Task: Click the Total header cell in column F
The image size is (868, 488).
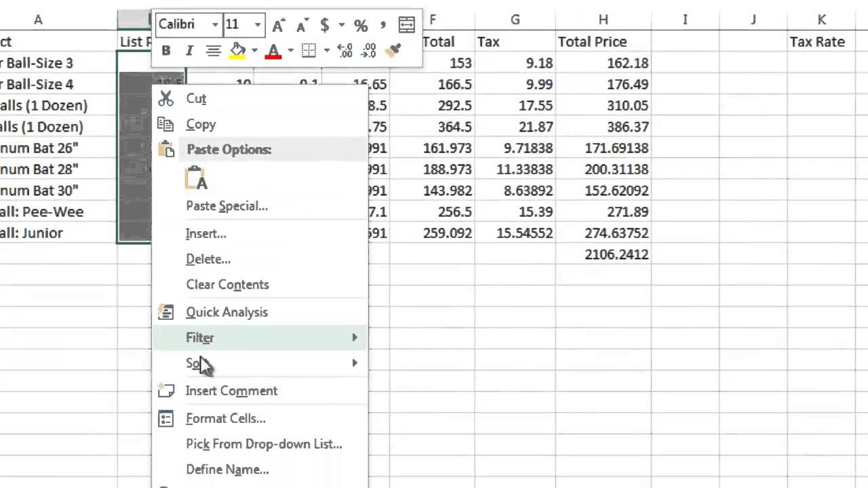Action: point(448,42)
